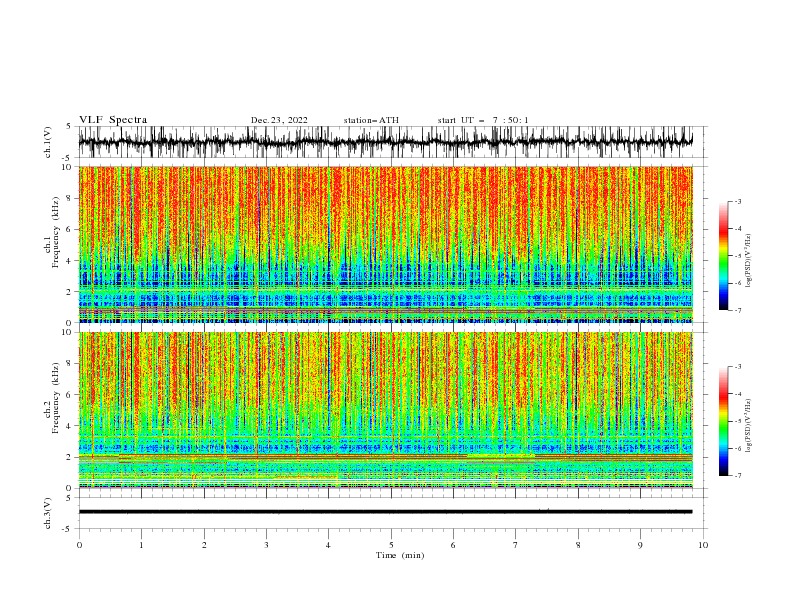
Task: Click the "VLF Spectra" plot title
Action: pos(113,120)
